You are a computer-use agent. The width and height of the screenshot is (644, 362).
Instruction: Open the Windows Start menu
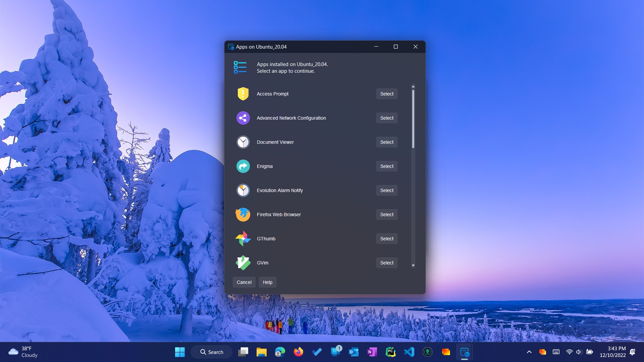point(180,352)
